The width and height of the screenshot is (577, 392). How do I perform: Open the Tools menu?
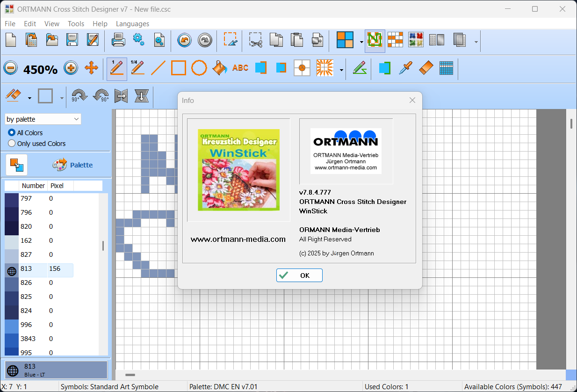76,23
